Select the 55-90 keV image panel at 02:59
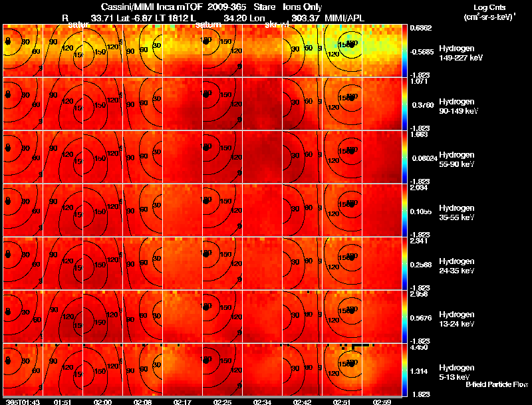 [382, 157]
